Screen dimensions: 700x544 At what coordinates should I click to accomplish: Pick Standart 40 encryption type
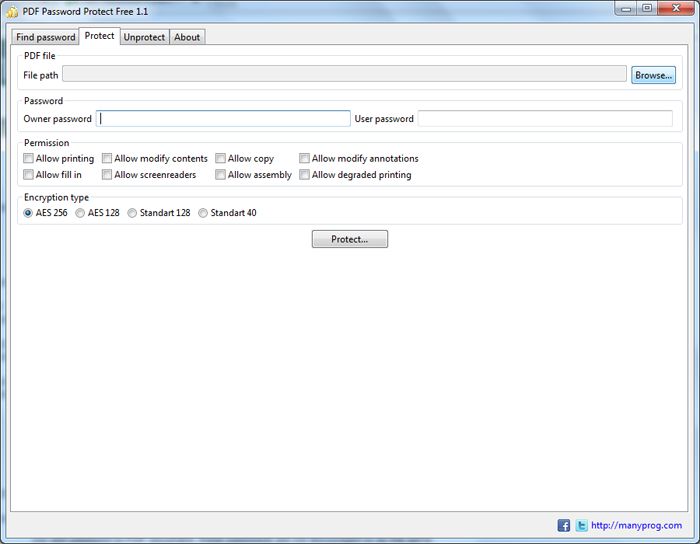click(x=203, y=213)
